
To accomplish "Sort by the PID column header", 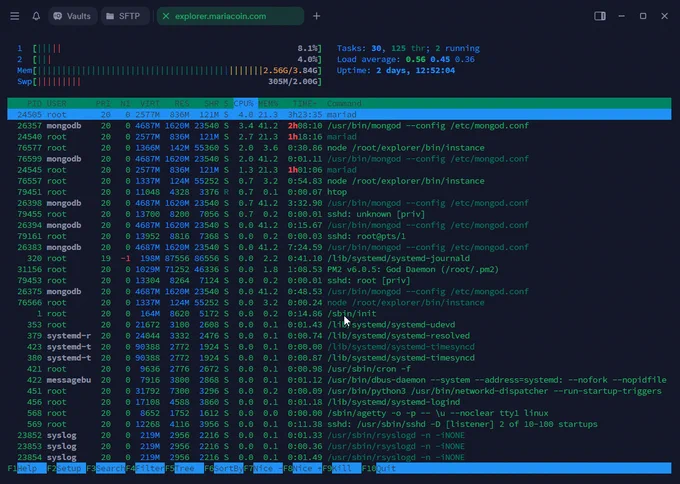I will pyautogui.click(x=35, y=103).
